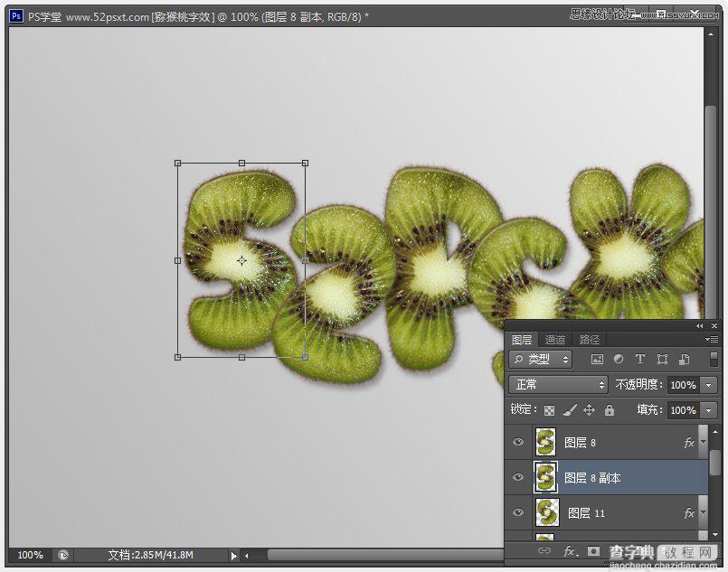This screenshot has width=728, height=572.
Task: Open the 类型 filter kind dropdown
Action: tap(541, 359)
